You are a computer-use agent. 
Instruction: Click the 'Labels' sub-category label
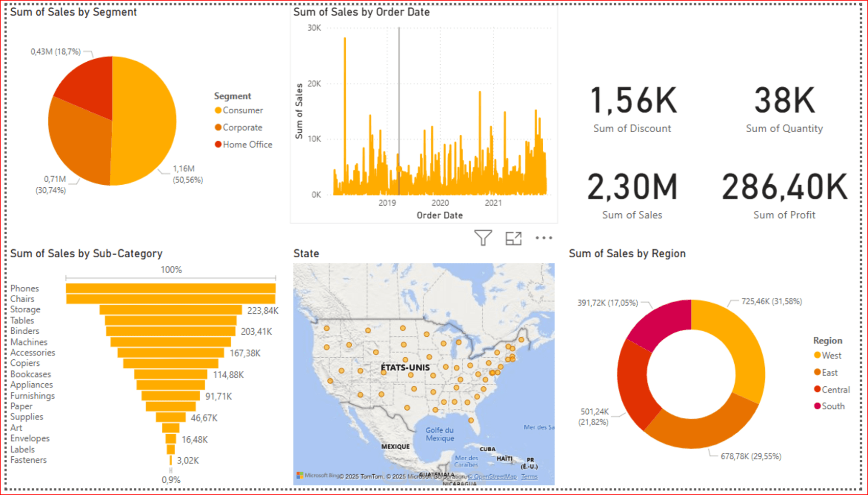click(x=22, y=449)
